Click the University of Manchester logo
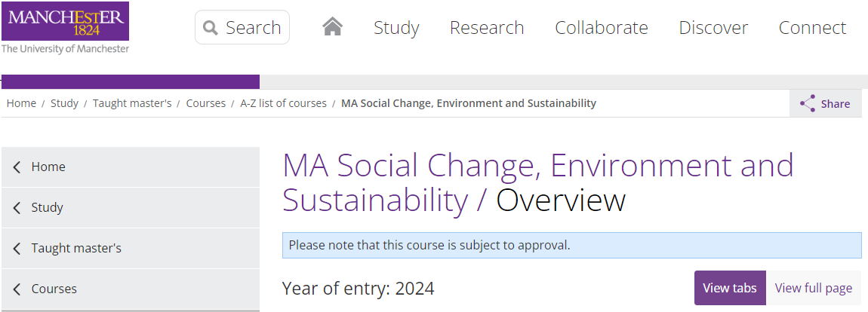 point(65,28)
